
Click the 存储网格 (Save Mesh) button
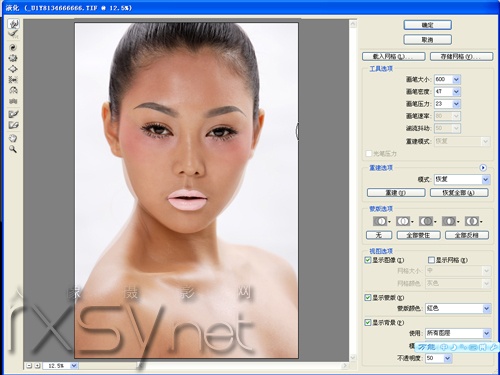pos(462,56)
